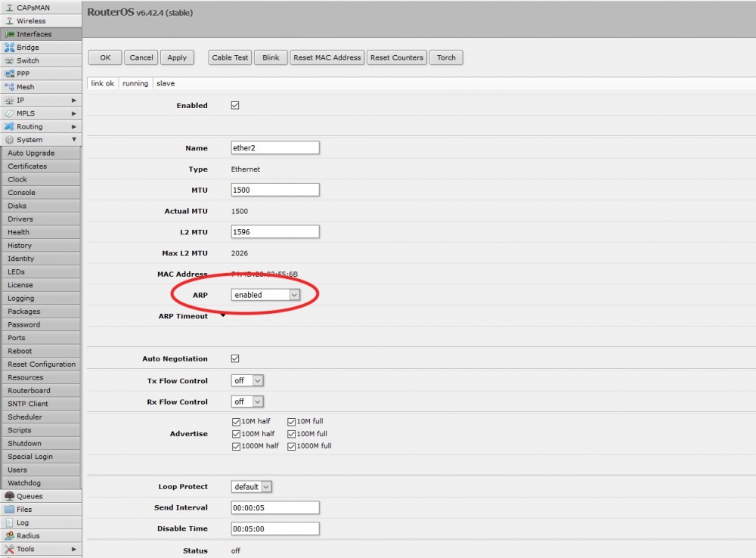Viewport: 756px width, 558px height.
Task: Click the Files folder icon
Action: click(x=9, y=510)
